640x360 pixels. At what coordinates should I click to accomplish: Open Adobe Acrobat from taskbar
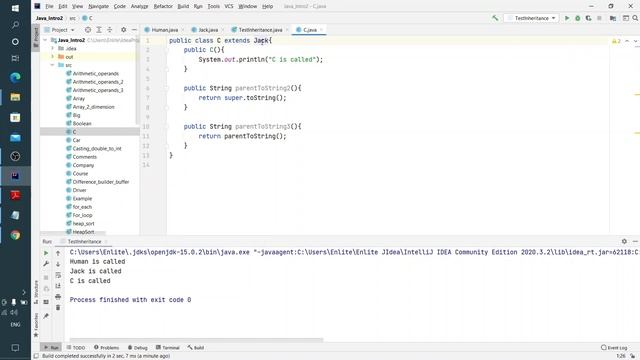(15, 196)
